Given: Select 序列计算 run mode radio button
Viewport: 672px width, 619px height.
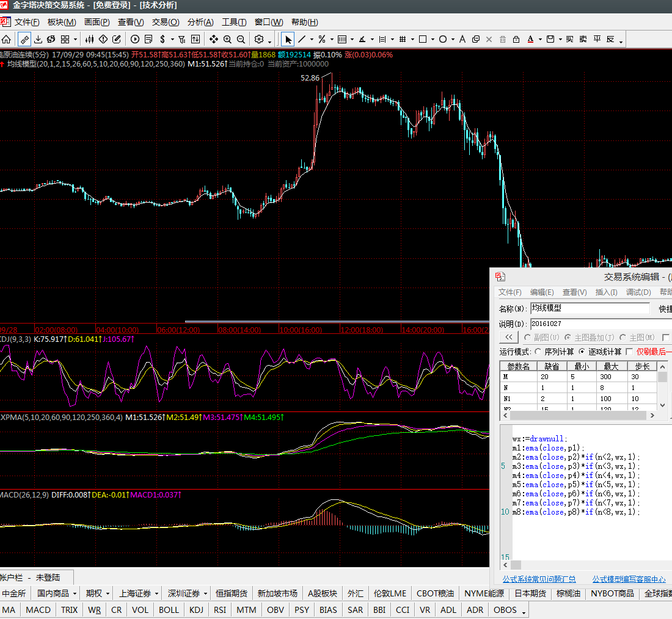Looking at the screenshot, I should [538, 352].
